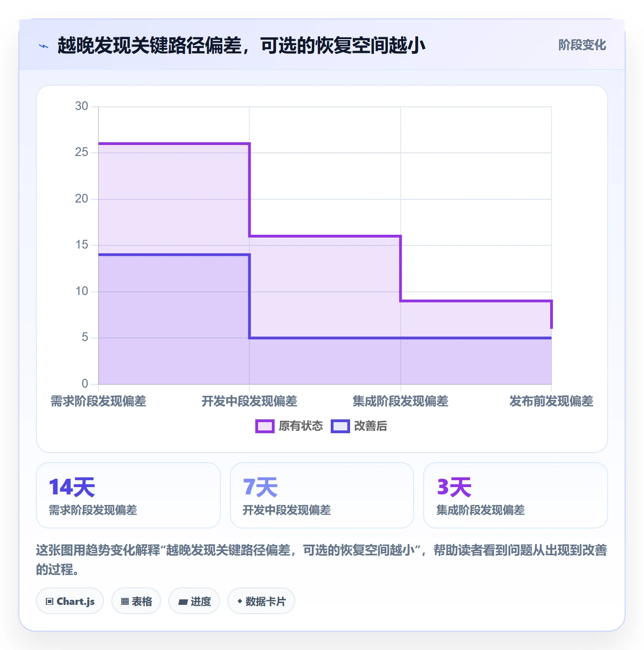Click the 7天 stat value
This screenshot has width=644, height=650.
(x=260, y=487)
